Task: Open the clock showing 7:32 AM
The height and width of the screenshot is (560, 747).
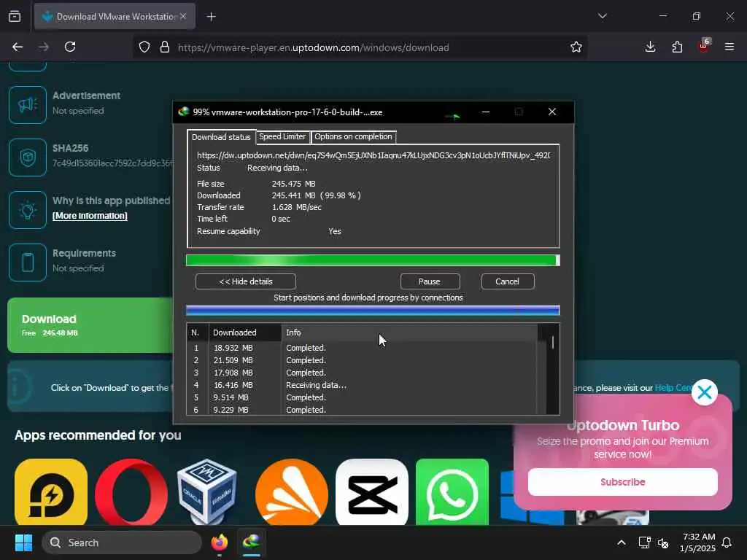Action: (x=697, y=542)
